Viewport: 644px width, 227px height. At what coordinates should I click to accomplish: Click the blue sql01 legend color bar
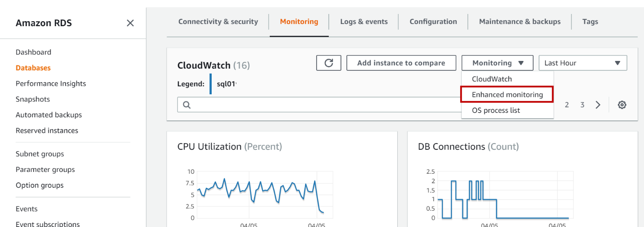[x=211, y=83]
